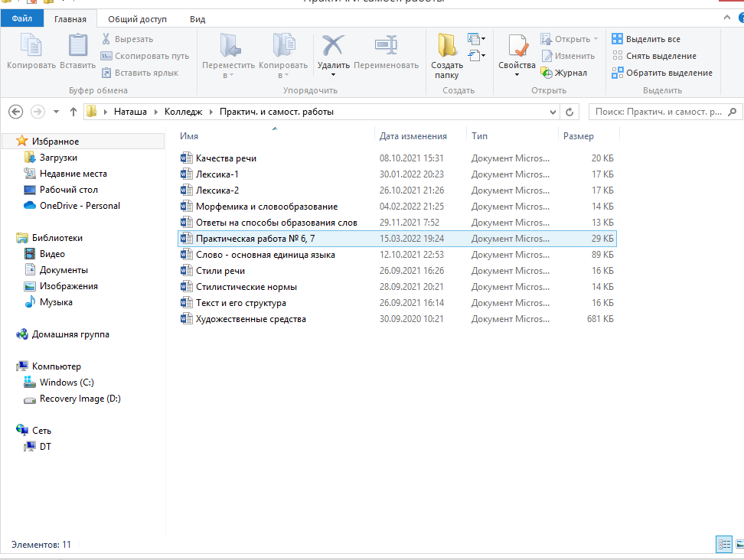Click the Create folder (Создать папку) icon
Viewport: 744px width, 560px height.
tap(446, 47)
